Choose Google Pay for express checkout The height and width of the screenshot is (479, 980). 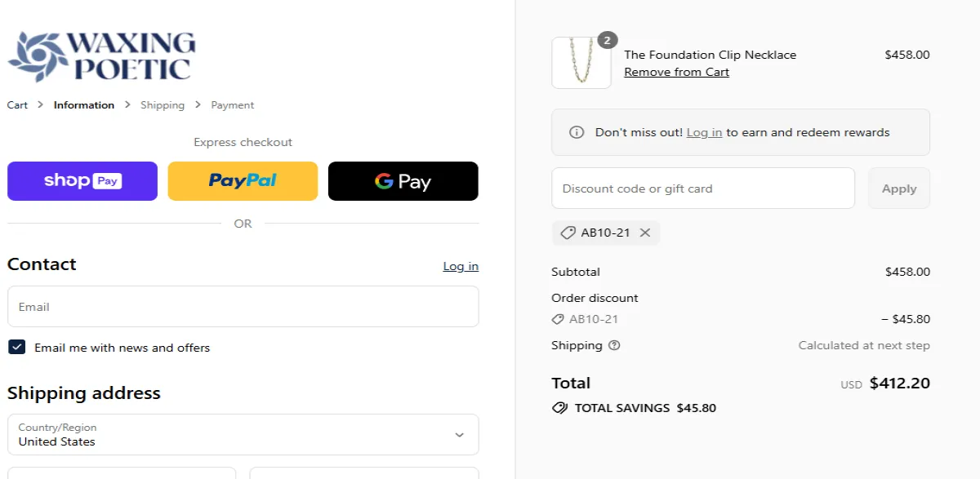(x=403, y=180)
